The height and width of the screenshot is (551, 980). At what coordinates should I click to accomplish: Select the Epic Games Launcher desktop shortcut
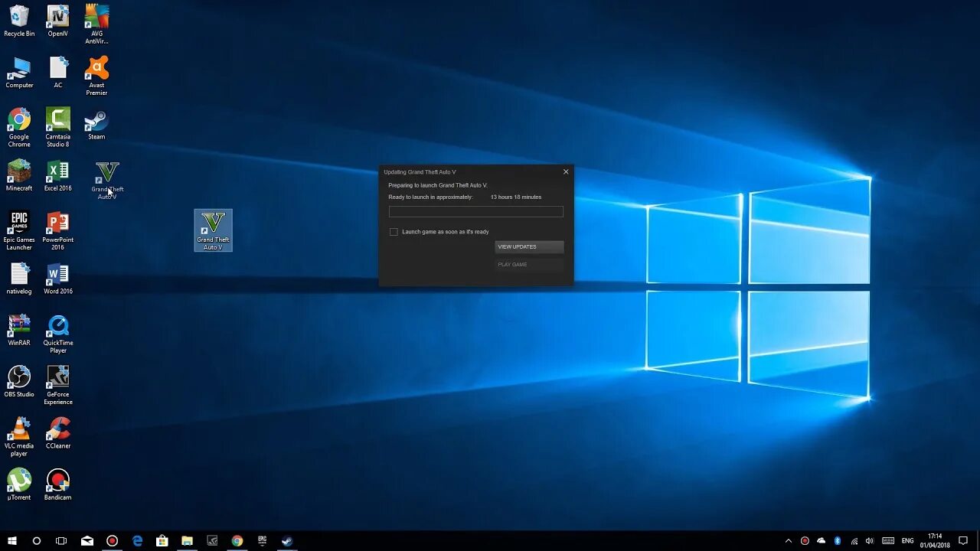click(x=19, y=230)
